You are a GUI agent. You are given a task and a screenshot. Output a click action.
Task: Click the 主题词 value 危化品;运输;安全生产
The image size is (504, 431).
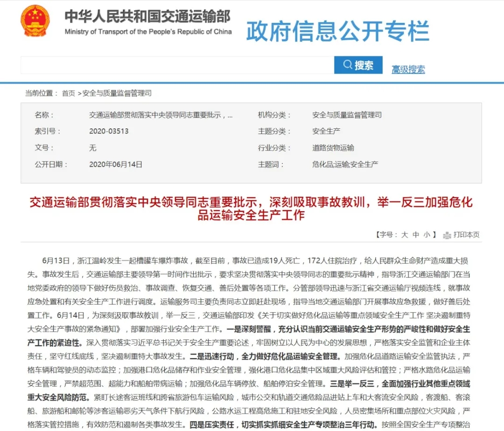345,164
